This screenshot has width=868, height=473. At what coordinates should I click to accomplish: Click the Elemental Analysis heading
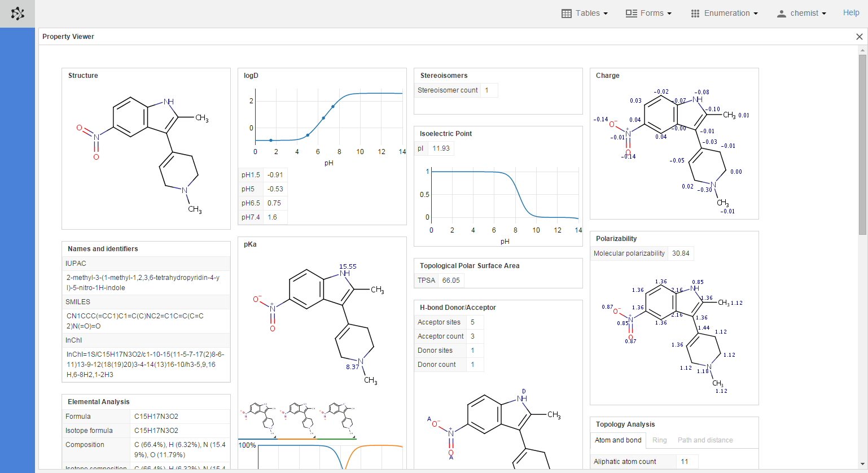pyautogui.click(x=99, y=402)
